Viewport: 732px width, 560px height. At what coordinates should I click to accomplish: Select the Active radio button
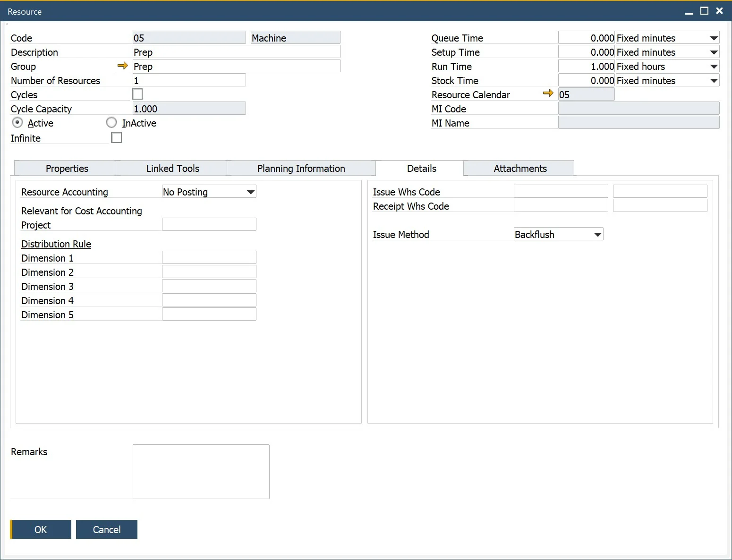(x=17, y=123)
